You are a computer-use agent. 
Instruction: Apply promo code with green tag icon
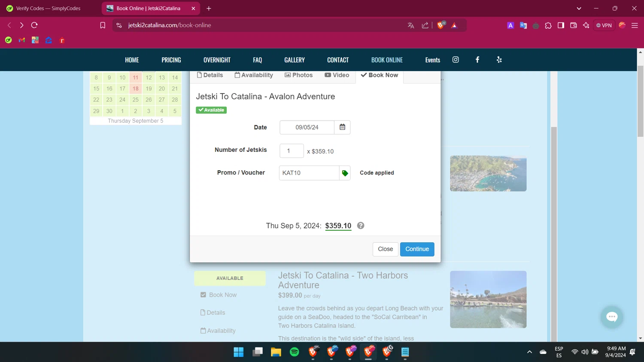[x=345, y=173]
